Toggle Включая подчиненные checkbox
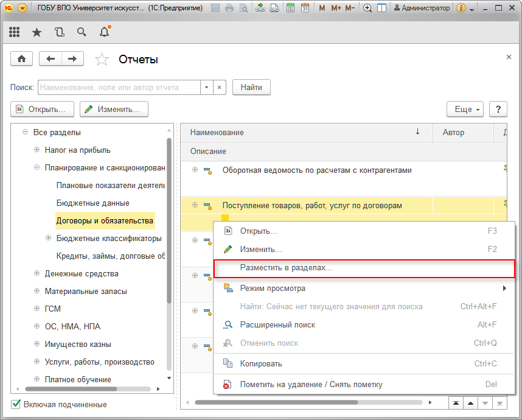The image size is (522, 420). [16, 404]
